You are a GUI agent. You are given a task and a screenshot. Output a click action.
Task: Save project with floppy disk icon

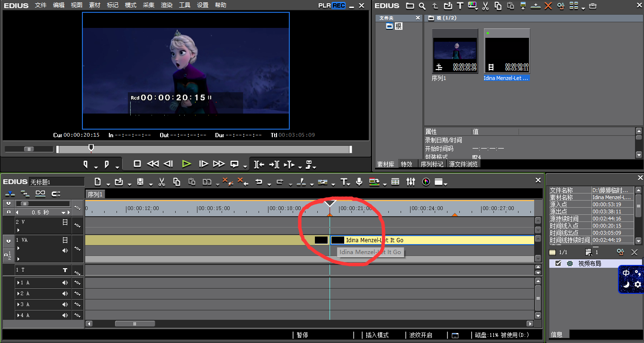click(x=140, y=182)
